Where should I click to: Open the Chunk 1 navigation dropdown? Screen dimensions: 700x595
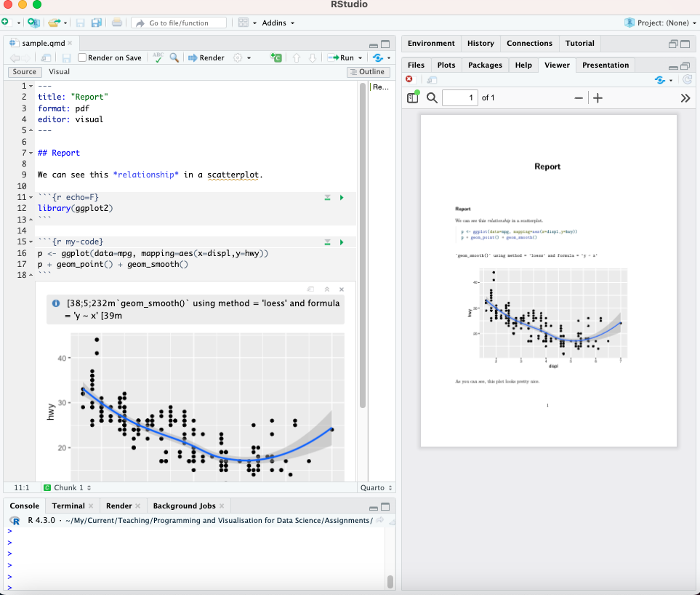click(68, 487)
